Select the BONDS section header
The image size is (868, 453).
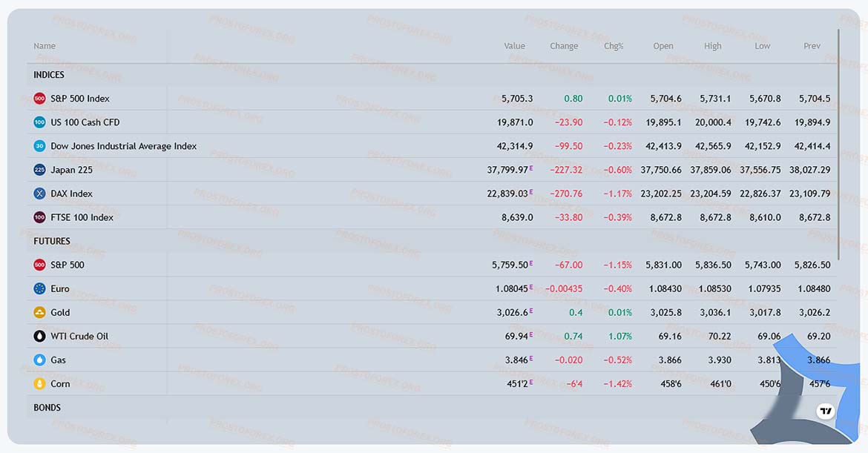tap(47, 408)
